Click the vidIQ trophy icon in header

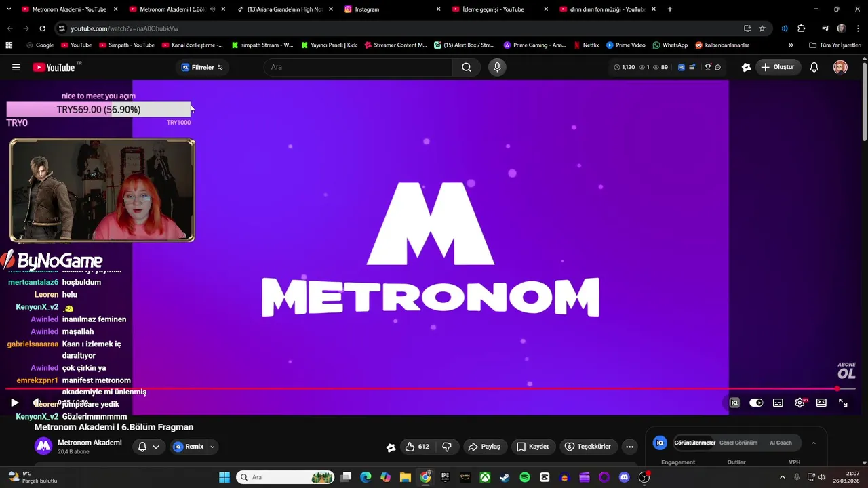coord(707,67)
